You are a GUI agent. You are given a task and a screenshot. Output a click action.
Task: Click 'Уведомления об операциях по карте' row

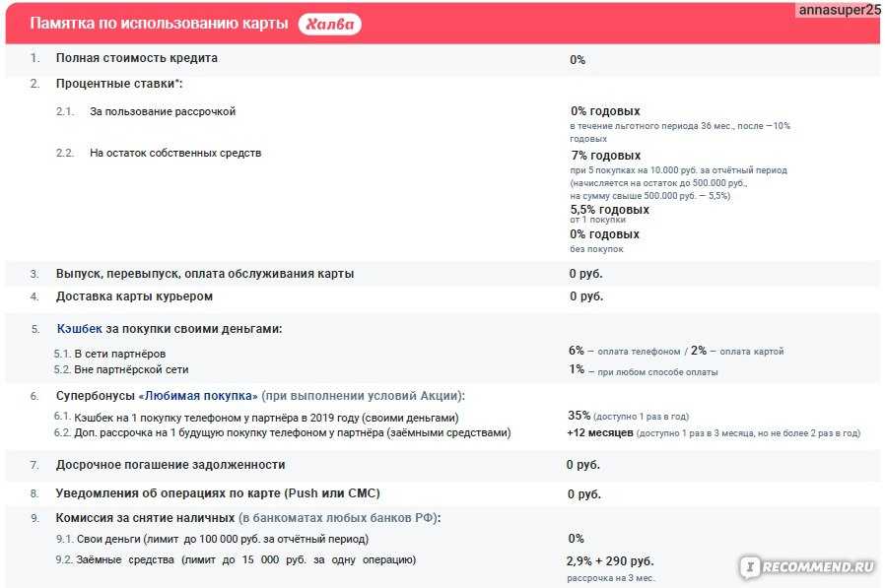click(218, 493)
